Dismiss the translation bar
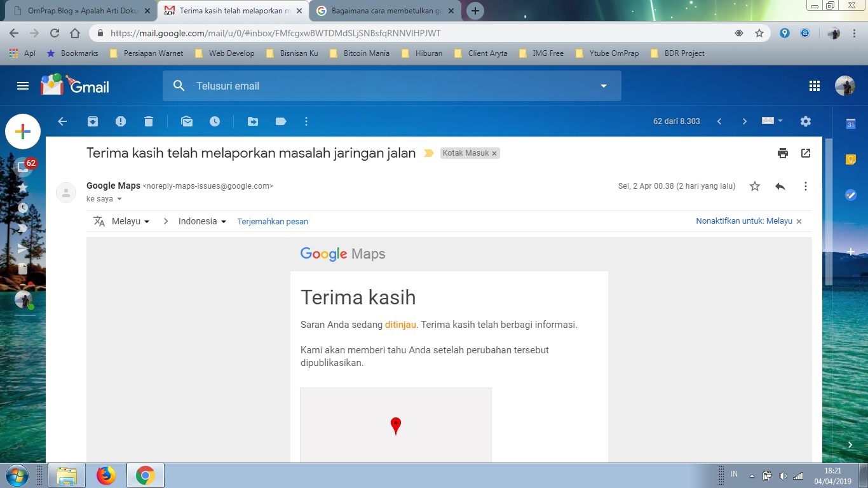Screen dimensions: 868x488 [799, 221]
